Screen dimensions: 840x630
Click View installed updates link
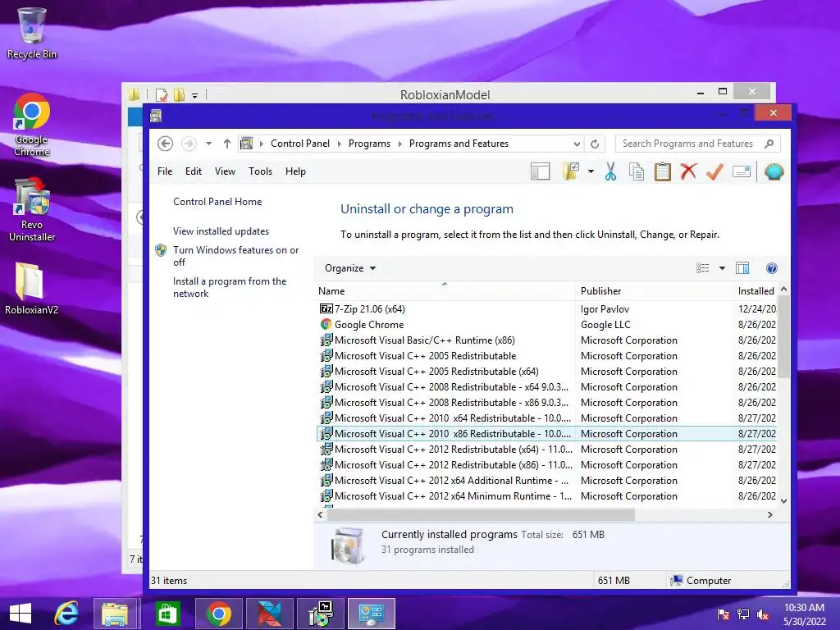coord(221,231)
